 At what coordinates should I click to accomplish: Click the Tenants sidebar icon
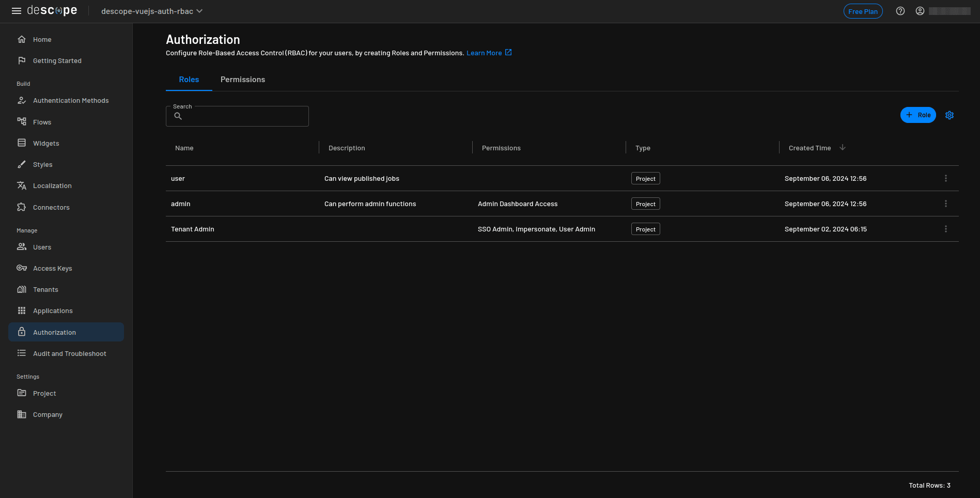[21, 289]
